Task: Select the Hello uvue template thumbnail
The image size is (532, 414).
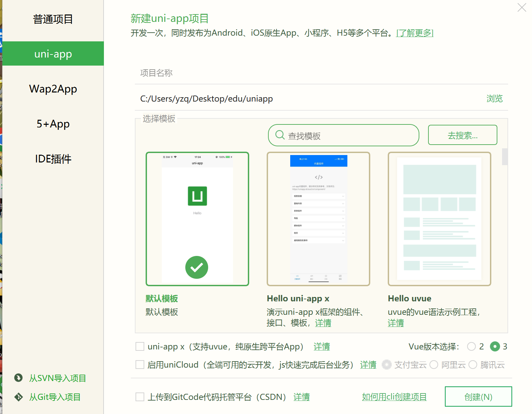Action: pos(440,219)
